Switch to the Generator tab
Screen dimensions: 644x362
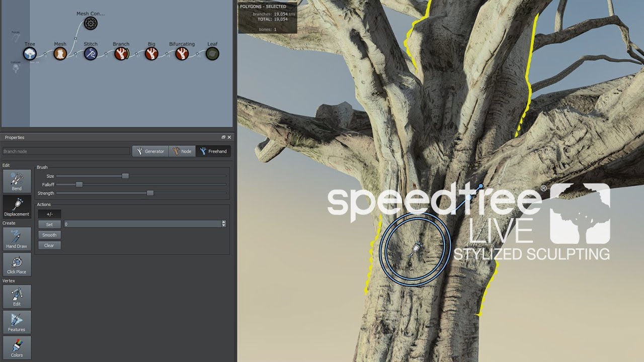[150, 151]
